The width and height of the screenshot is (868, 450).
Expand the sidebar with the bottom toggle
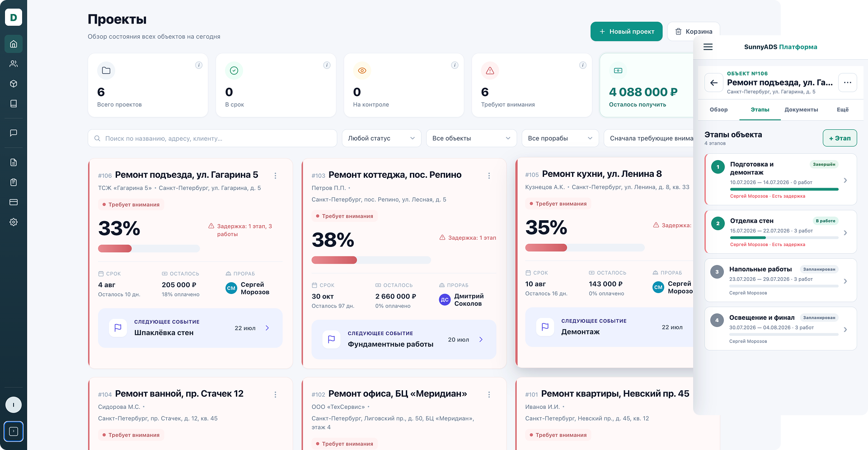click(x=14, y=431)
